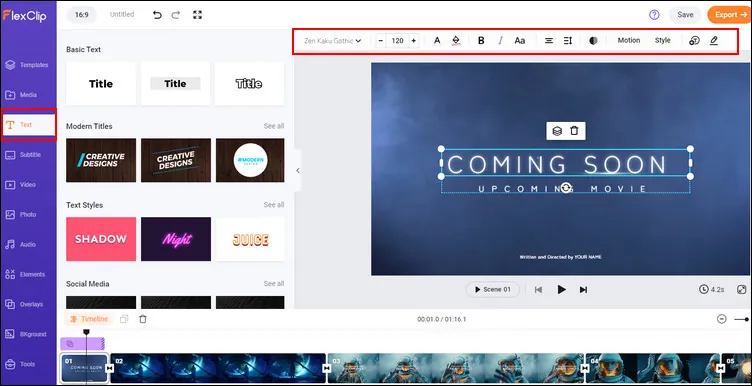
Task: Open text background fill color
Action: click(x=456, y=41)
